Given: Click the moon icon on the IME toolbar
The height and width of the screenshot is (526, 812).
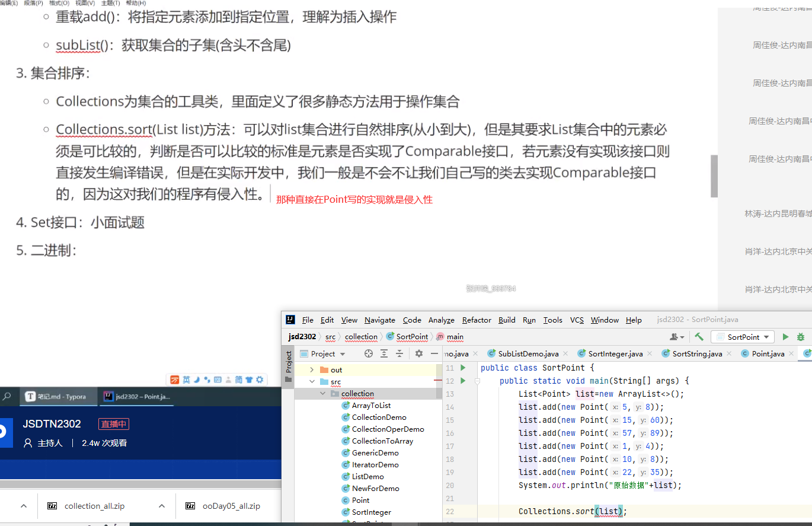Looking at the screenshot, I should (x=196, y=380).
